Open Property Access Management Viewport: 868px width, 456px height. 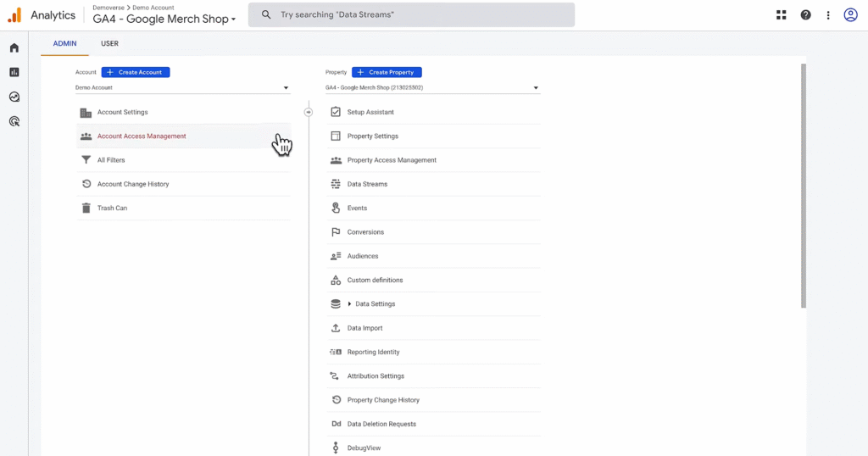click(433, 160)
